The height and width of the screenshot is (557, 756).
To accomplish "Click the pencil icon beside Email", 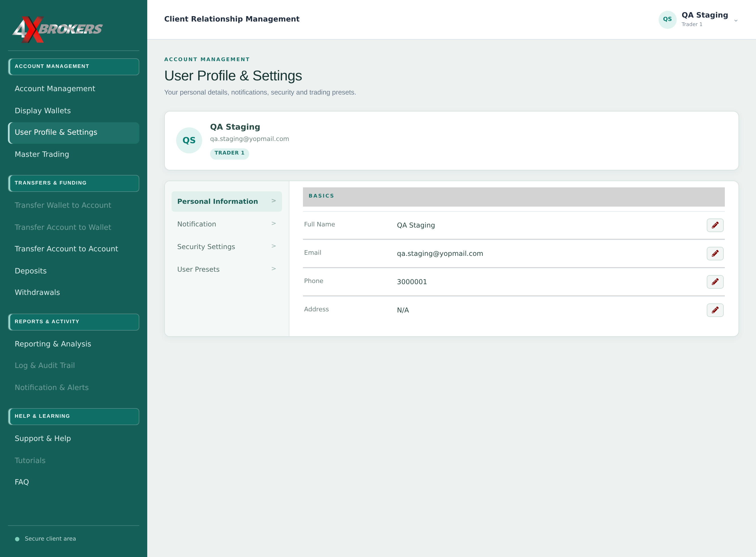I will pos(715,254).
